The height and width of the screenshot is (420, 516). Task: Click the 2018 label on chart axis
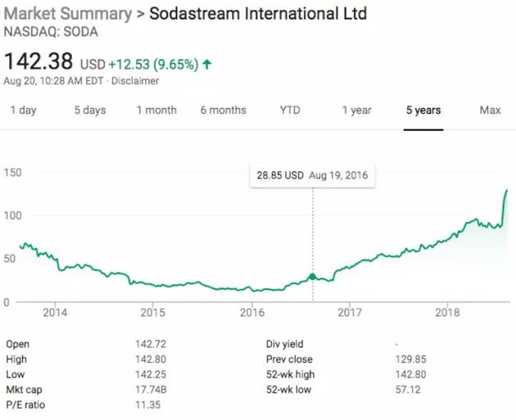pos(448,312)
